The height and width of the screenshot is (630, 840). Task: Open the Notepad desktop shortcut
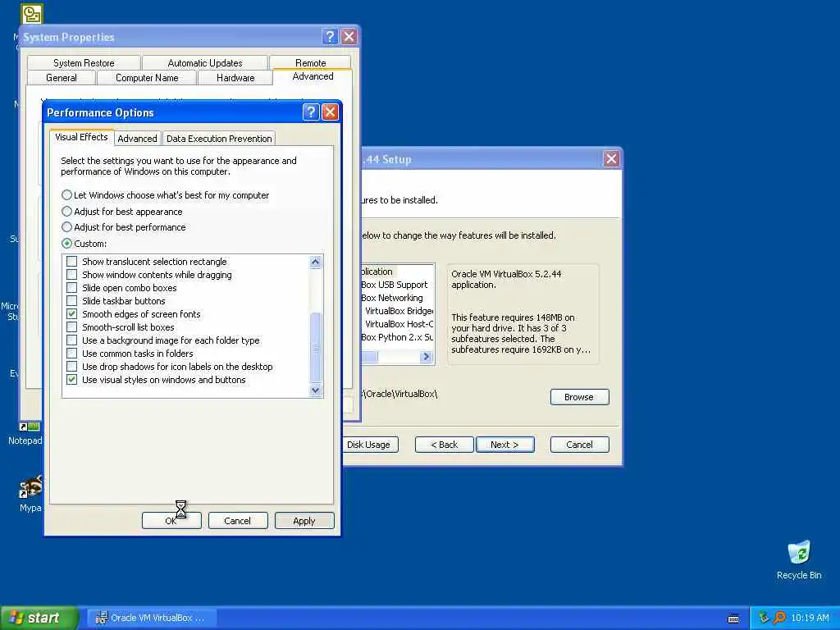tap(25, 433)
